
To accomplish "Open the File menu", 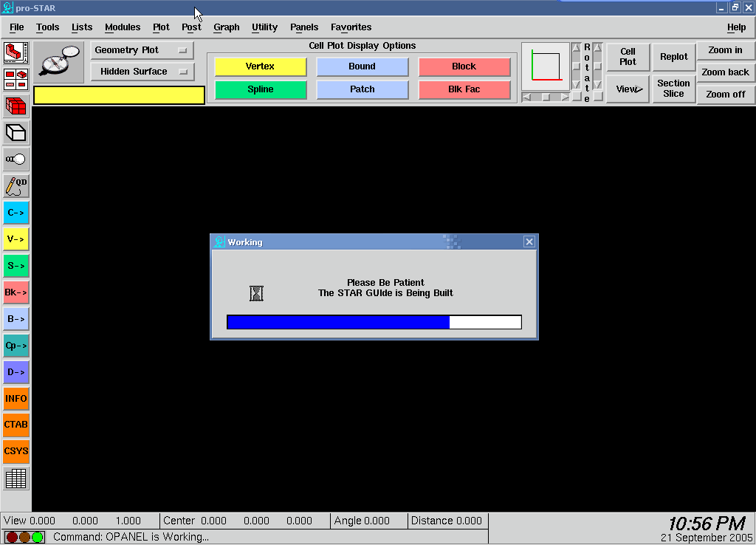I will pos(16,27).
